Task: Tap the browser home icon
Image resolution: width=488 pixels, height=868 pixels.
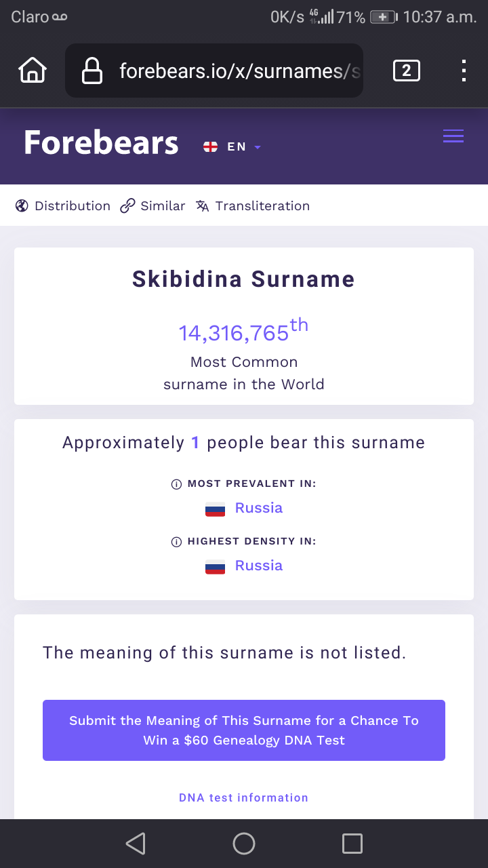Action: (33, 71)
